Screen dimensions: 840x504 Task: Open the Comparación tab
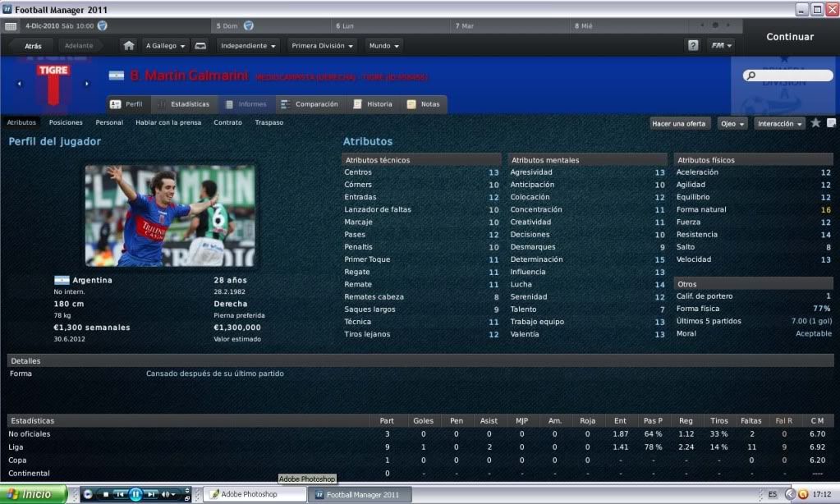310,104
